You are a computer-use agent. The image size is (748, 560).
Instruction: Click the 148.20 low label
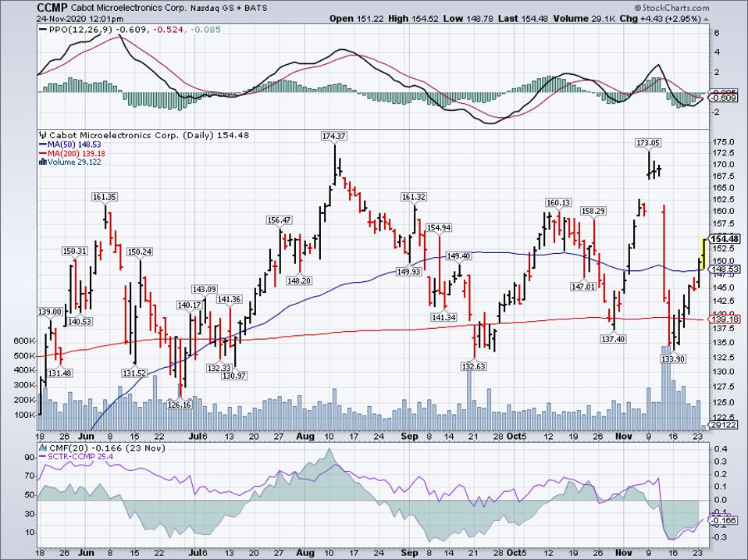299,281
